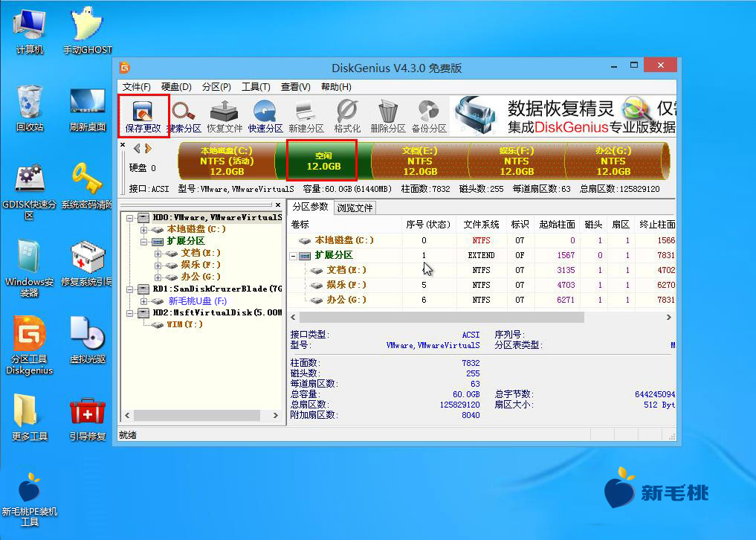756x540 pixels.
Task: Select 娱乐 (F:) row in partition table
Action: pos(482,285)
